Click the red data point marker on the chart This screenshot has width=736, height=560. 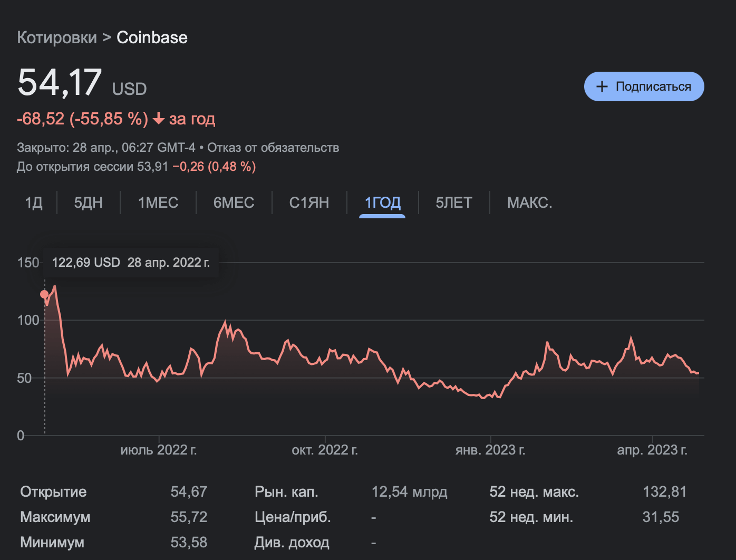pos(44,294)
